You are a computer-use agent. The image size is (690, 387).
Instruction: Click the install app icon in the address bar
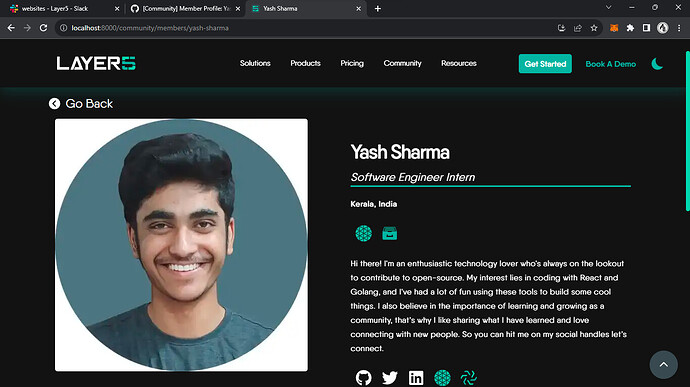[562, 28]
